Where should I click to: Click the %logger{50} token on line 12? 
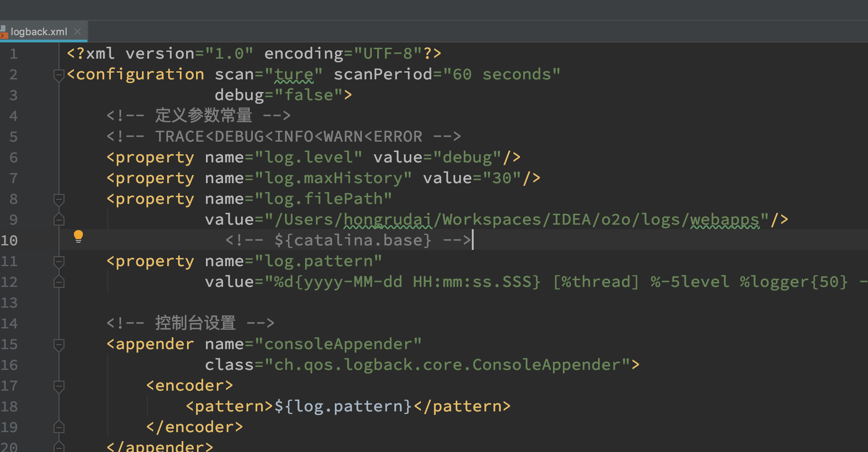point(794,282)
